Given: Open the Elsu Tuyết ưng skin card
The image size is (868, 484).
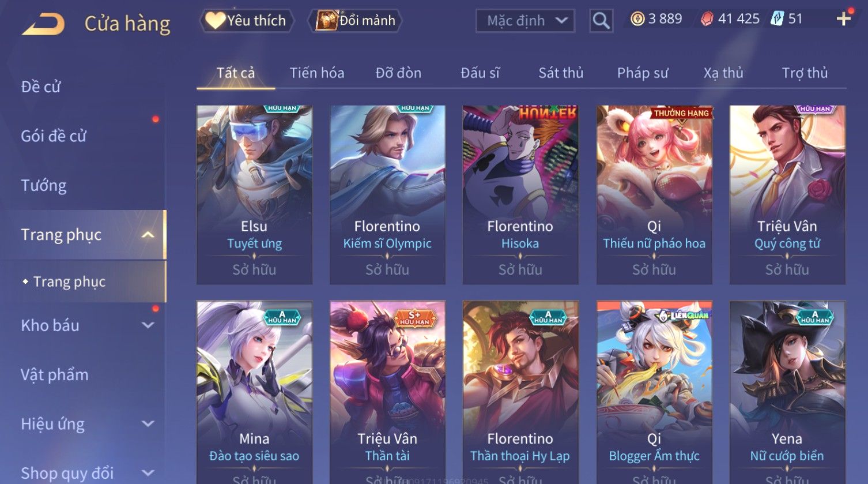Looking at the screenshot, I should pos(254,195).
